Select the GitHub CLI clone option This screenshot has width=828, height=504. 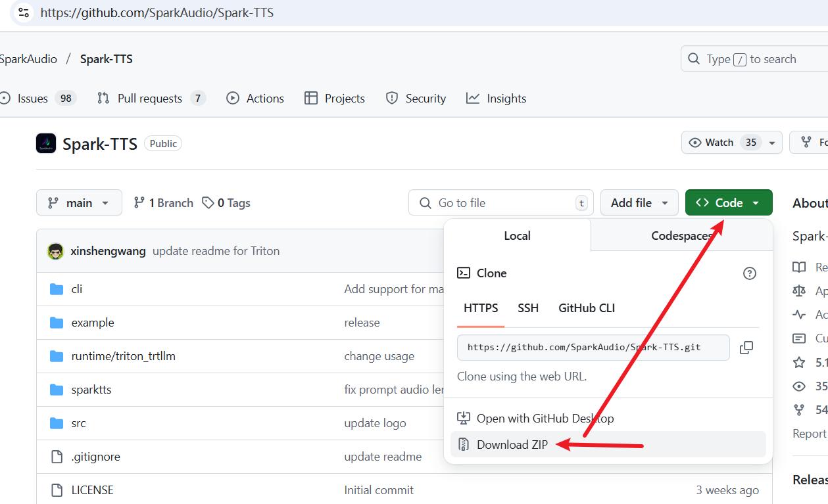[587, 308]
